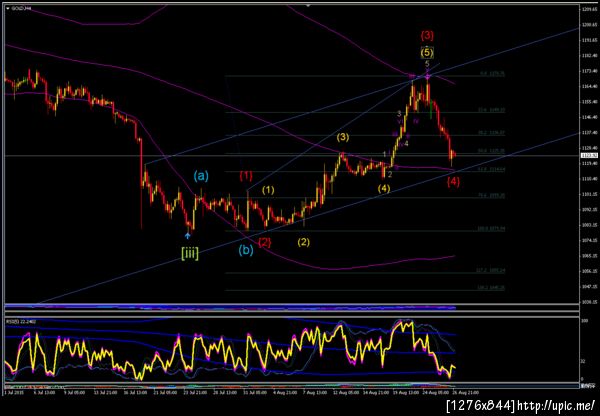The height and width of the screenshot is (416, 600).
Task: Select the green [iii] wave label
Action: pos(189,254)
